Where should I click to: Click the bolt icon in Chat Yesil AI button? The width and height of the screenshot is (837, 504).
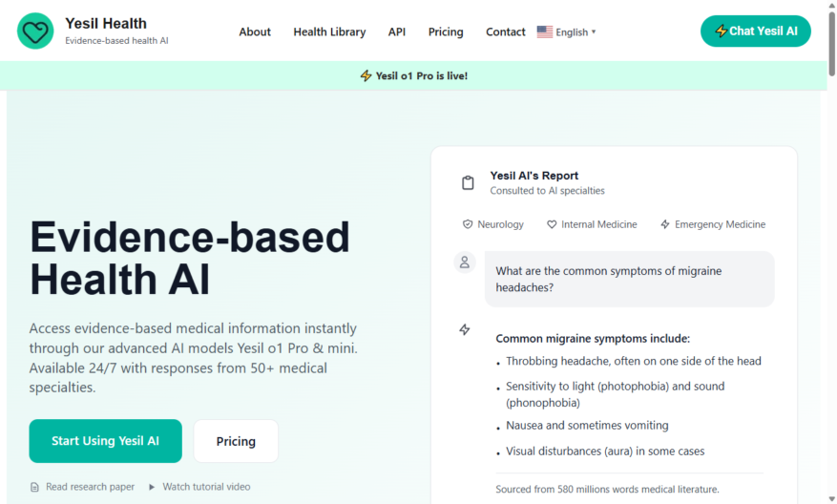[x=722, y=31]
